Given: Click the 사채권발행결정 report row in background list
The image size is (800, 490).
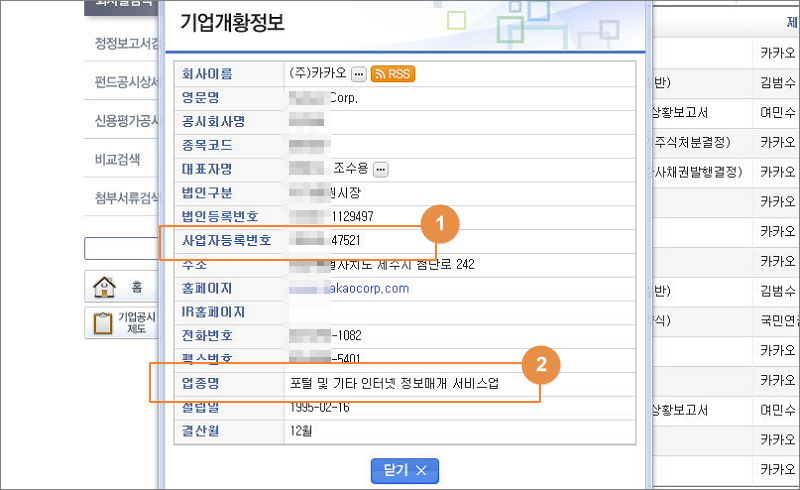Looking at the screenshot, I should point(697,172).
